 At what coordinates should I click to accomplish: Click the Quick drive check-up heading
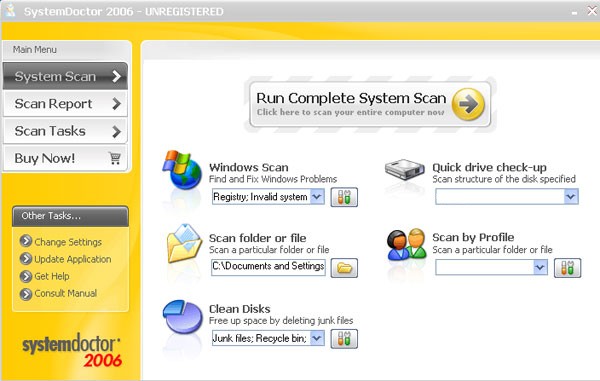point(489,168)
